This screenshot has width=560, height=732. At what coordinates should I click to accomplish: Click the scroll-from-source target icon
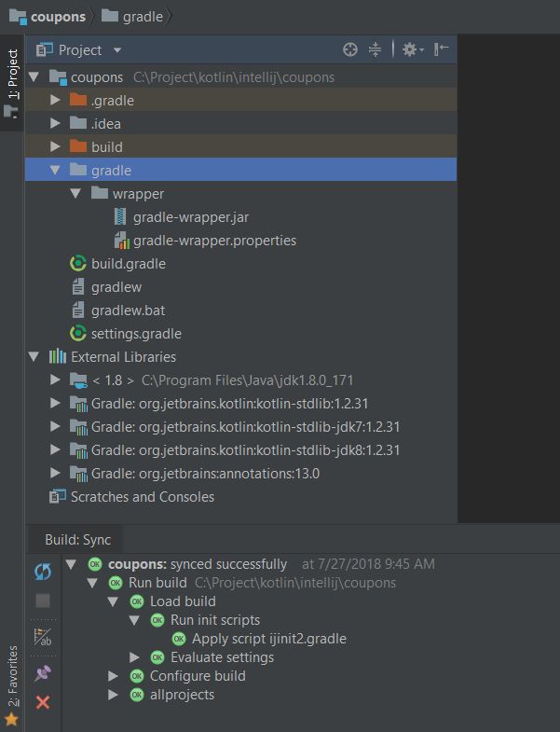click(350, 49)
